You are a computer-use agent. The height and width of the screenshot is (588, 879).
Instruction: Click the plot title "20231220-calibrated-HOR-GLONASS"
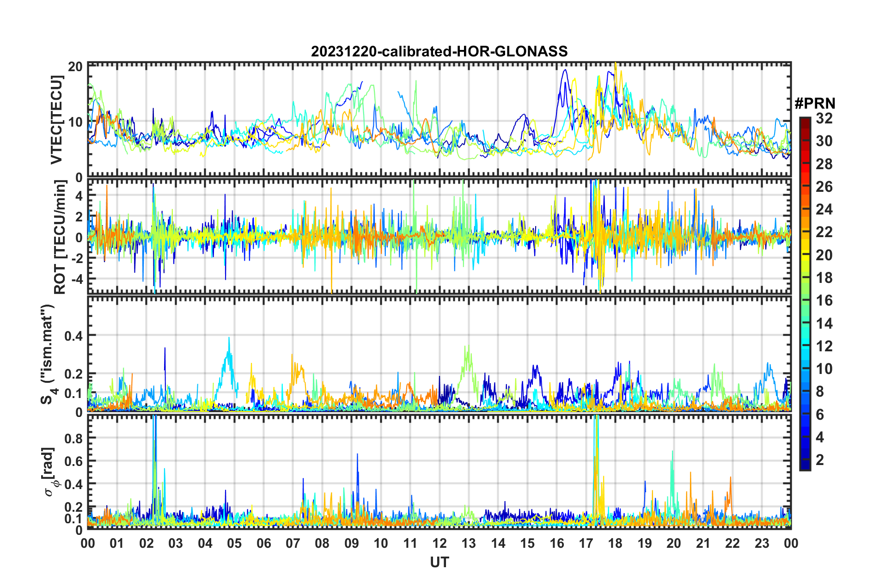coord(439,51)
